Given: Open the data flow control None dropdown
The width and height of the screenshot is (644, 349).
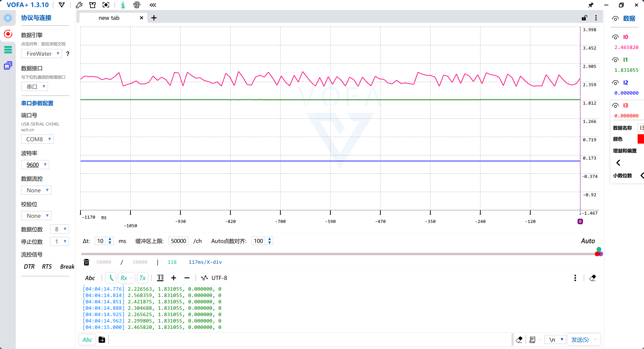Looking at the screenshot, I should pos(36,190).
